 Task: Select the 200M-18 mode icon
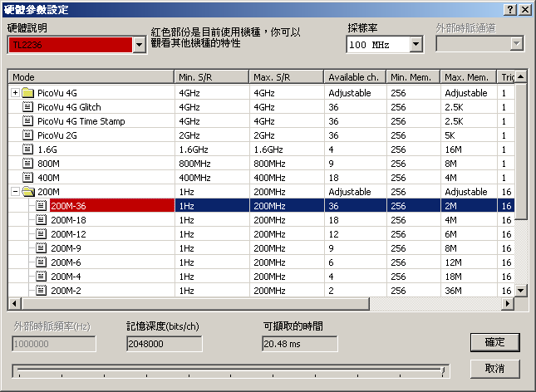41,219
